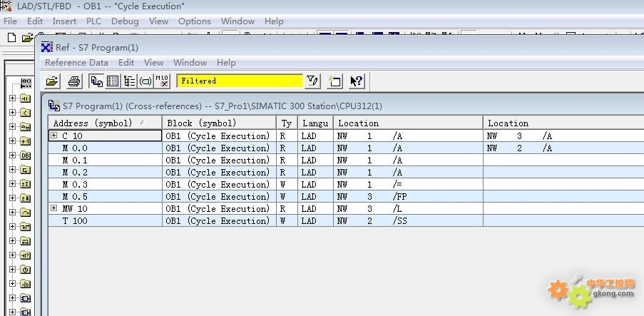Select the M 0.5 address cell
Image resolution: width=644 pixels, height=316 pixels.
click(105, 196)
